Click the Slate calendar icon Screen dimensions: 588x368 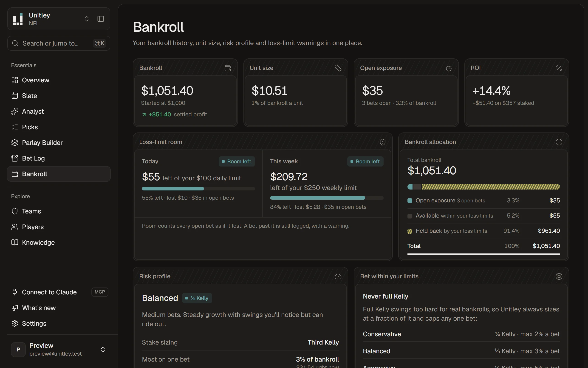click(x=14, y=96)
